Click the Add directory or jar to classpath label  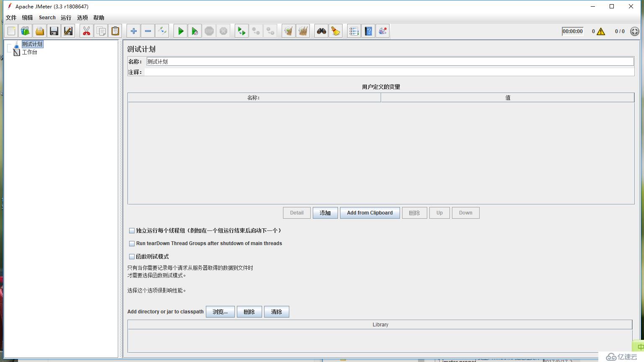tap(166, 312)
